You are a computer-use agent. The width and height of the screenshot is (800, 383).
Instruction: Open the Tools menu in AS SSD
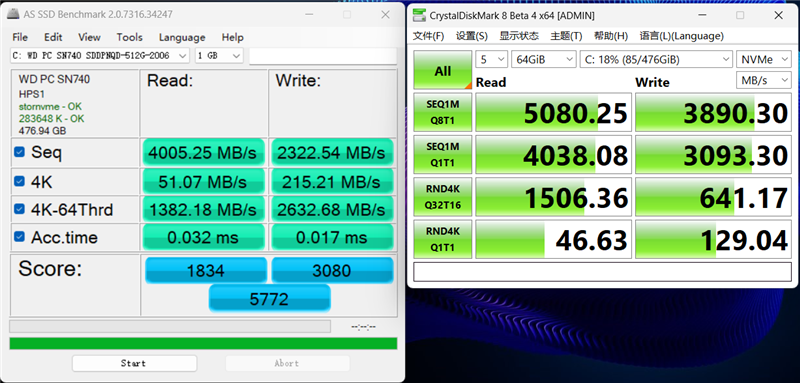pyautogui.click(x=129, y=37)
